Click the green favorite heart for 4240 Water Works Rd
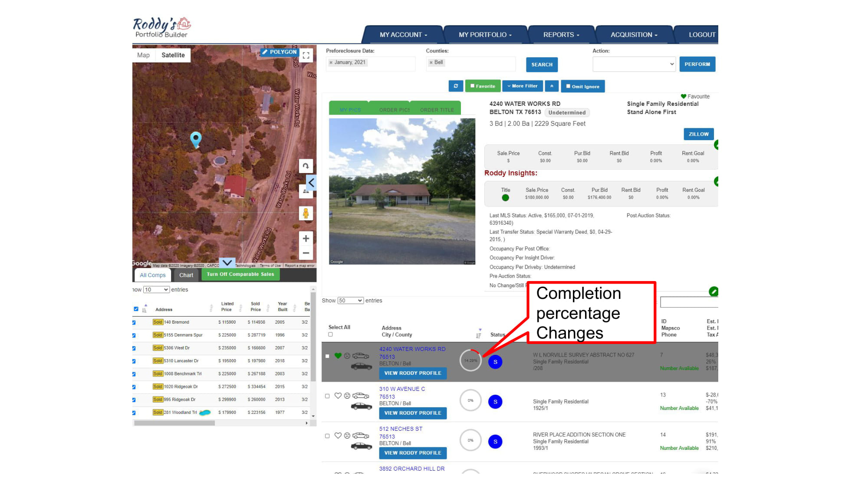The image size is (868, 488). pyautogui.click(x=338, y=356)
